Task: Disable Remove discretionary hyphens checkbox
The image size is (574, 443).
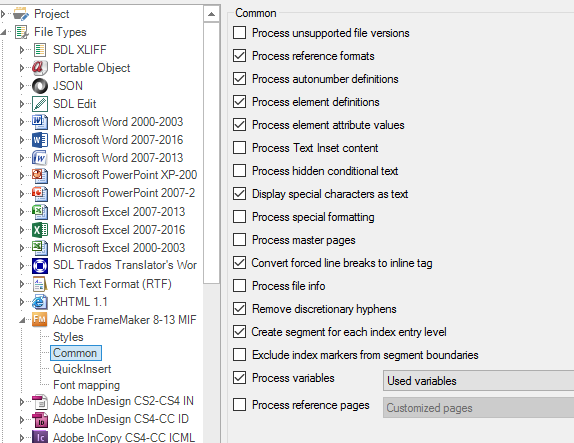Action: tap(239, 309)
